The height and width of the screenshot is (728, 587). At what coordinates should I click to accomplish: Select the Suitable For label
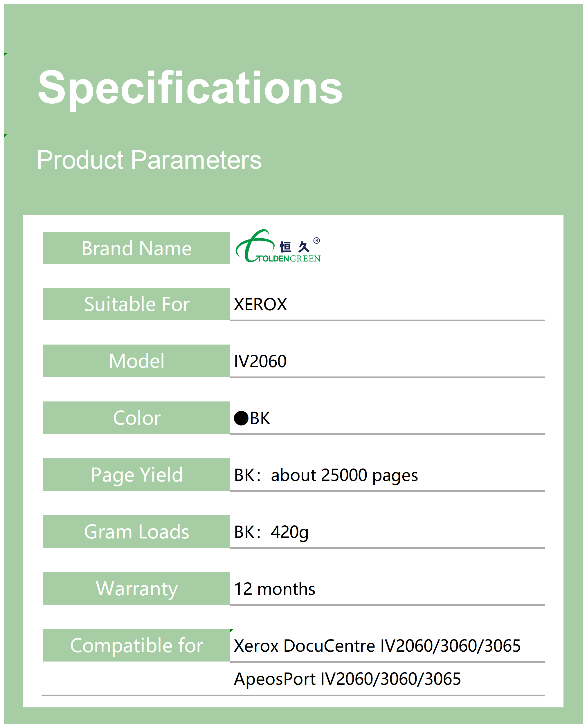[x=136, y=304]
